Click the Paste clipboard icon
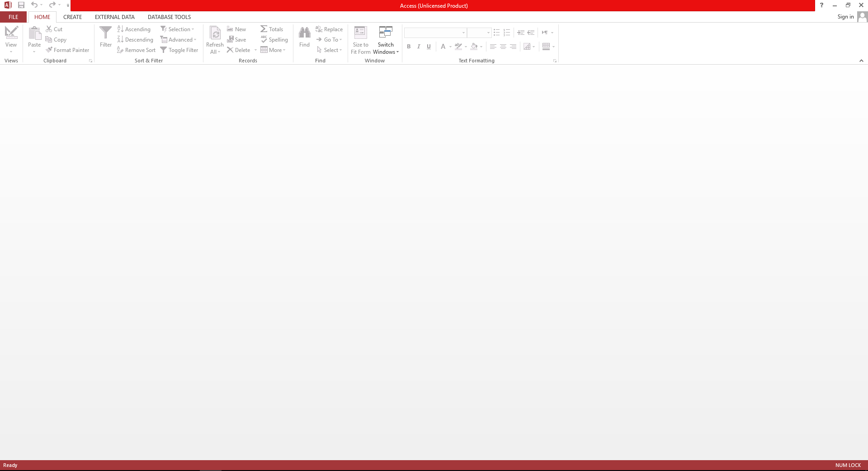This screenshot has height=471, width=868. 34,33
